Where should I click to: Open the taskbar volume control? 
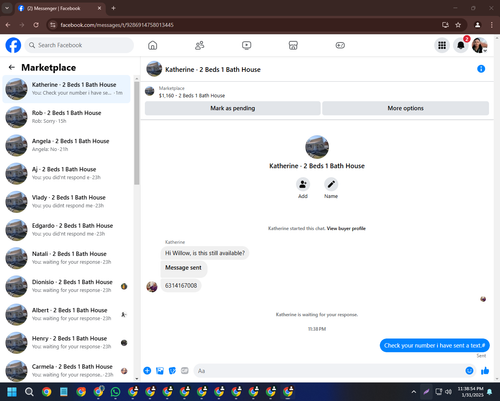point(449,392)
